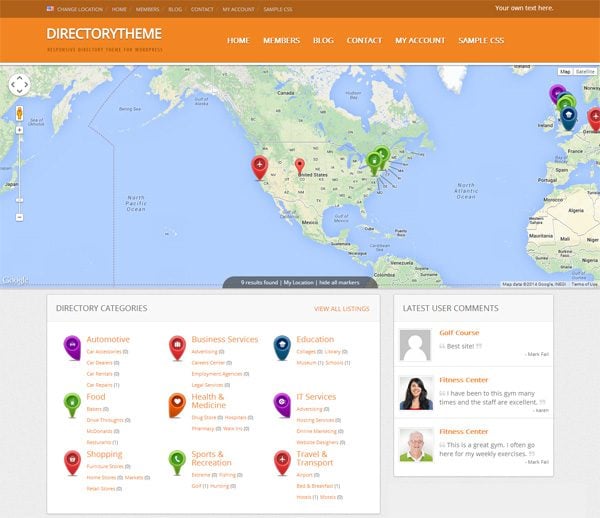Viewport: 600px width, 518px height.
Task: Click the red Travel & Transport plane pin
Action: (x=282, y=463)
